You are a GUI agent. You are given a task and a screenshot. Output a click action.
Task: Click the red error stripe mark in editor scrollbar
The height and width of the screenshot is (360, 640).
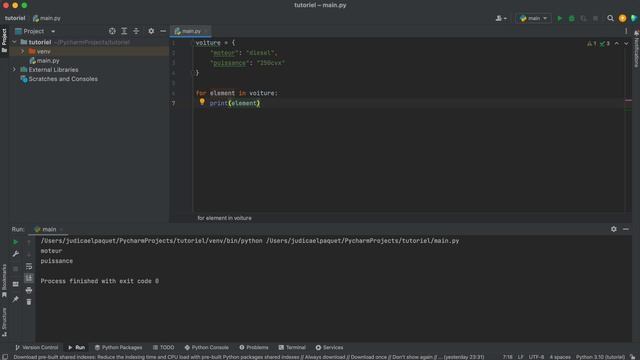pos(628,100)
